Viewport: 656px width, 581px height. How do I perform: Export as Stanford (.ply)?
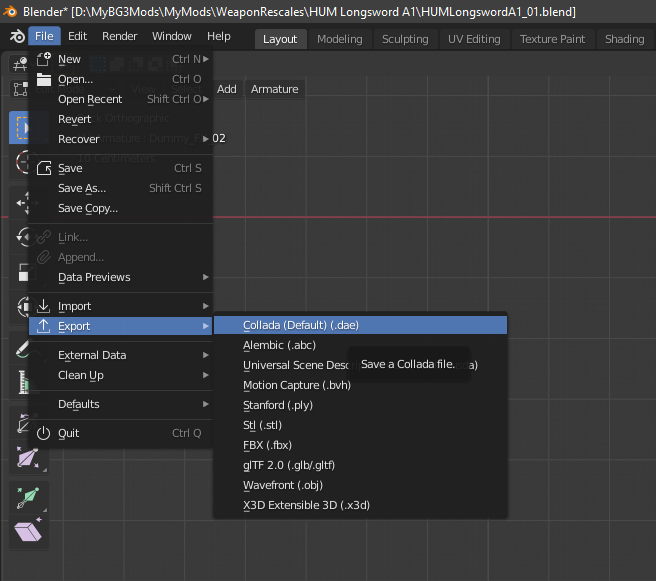(x=360, y=405)
